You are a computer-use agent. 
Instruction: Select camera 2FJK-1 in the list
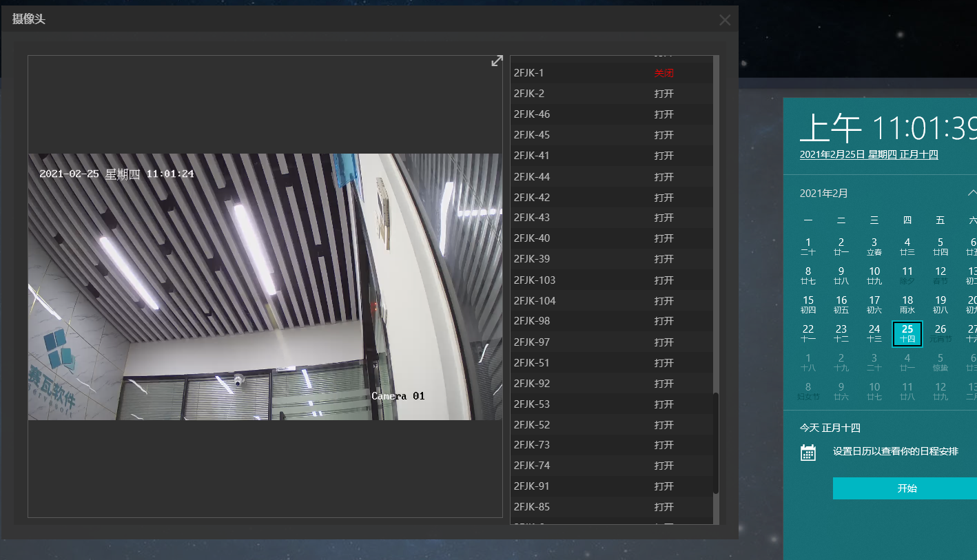pyautogui.click(x=611, y=73)
